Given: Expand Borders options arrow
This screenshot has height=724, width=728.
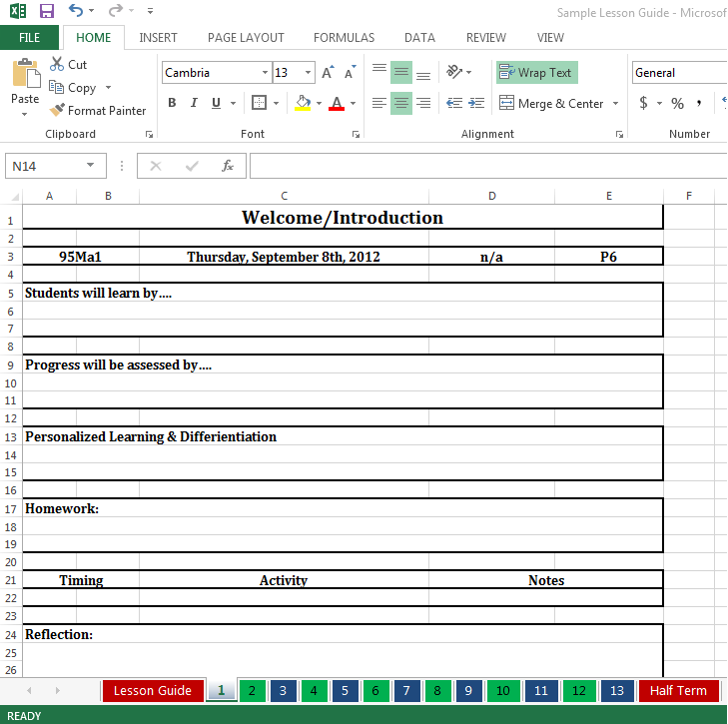Looking at the screenshot, I should coord(276,103).
